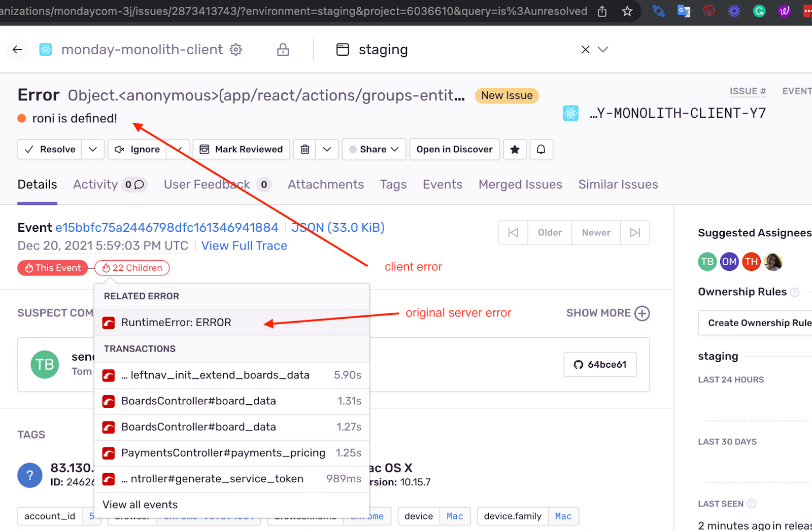Screen dimensions: 812x531
Task: Go to the Older event
Action: tap(550, 233)
